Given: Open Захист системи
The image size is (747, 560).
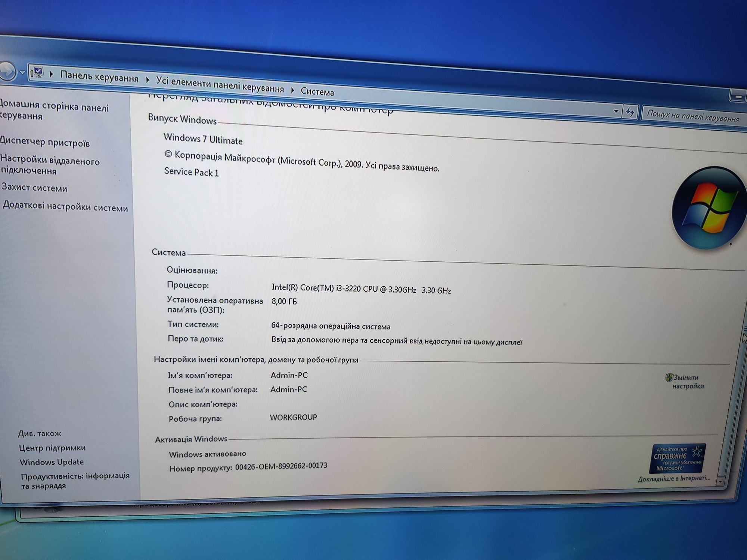Looking at the screenshot, I should click(34, 187).
